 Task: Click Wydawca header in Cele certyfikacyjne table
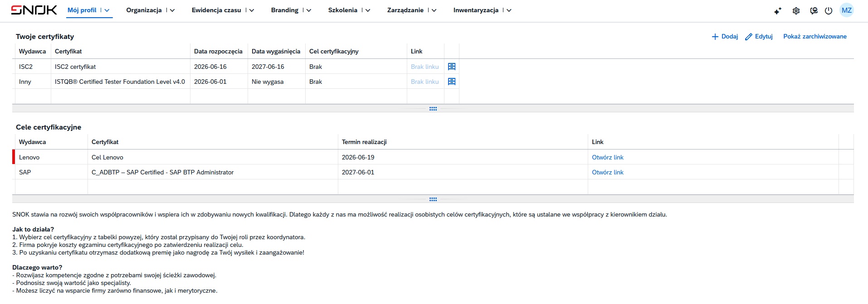(x=51, y=142)
